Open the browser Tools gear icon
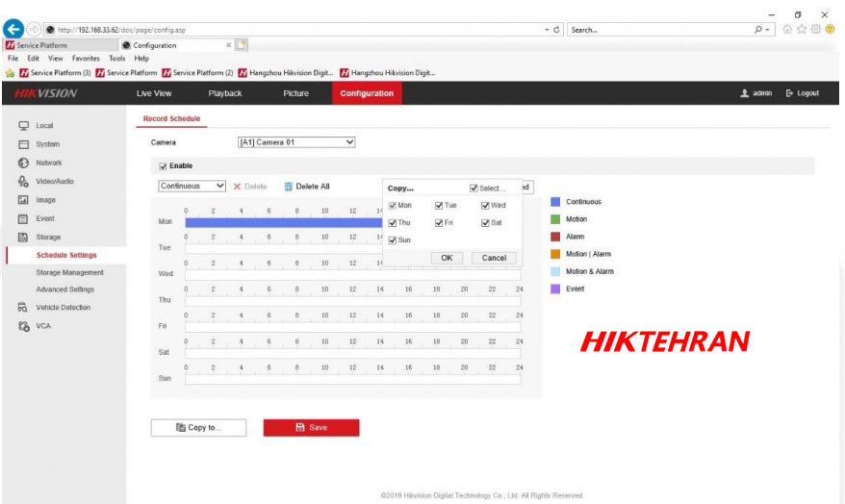Viewport: 845px width, 504px height. [x=816, y=29]
